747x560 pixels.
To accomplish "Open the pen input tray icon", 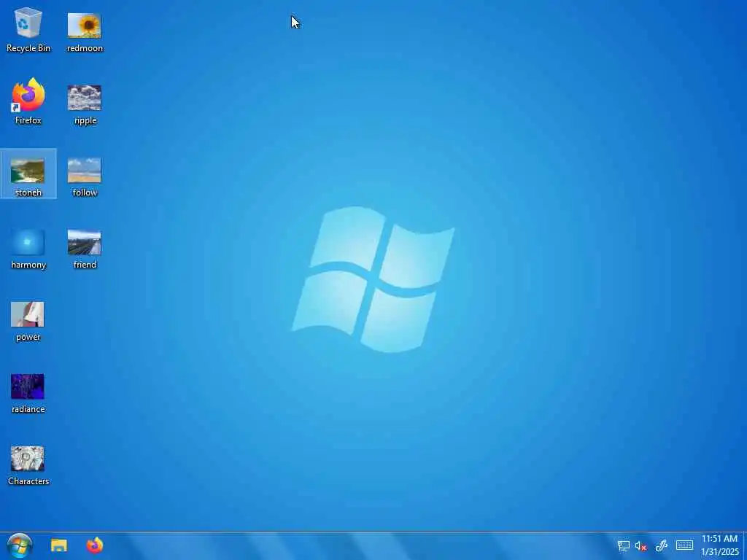I will (661, 545).
